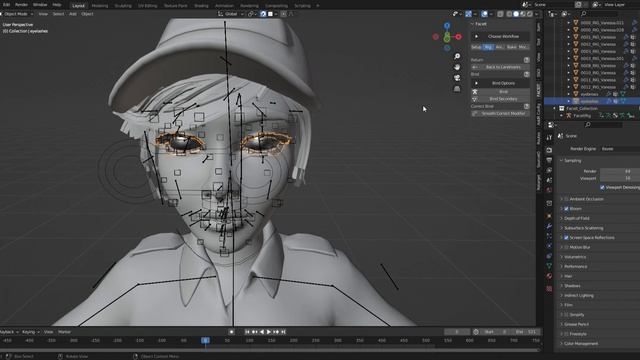The height and width of the screenshot is (360, 640).
Task: Select the Rig tab in FaceIt panel
Action: click(x=488, y=47)
